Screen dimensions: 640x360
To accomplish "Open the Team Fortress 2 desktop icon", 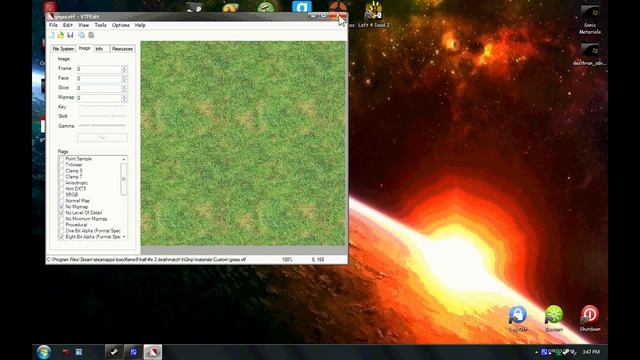I will coord(338,7).
